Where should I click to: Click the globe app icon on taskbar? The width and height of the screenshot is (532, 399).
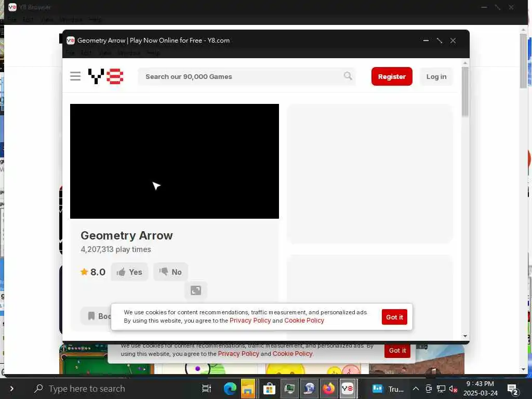pyautogui.click(x=309, y=389)
